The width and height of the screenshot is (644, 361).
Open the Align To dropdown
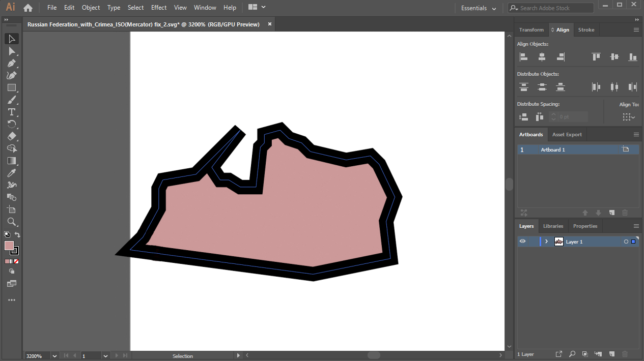pyautogui.click(x=629, y=117)
